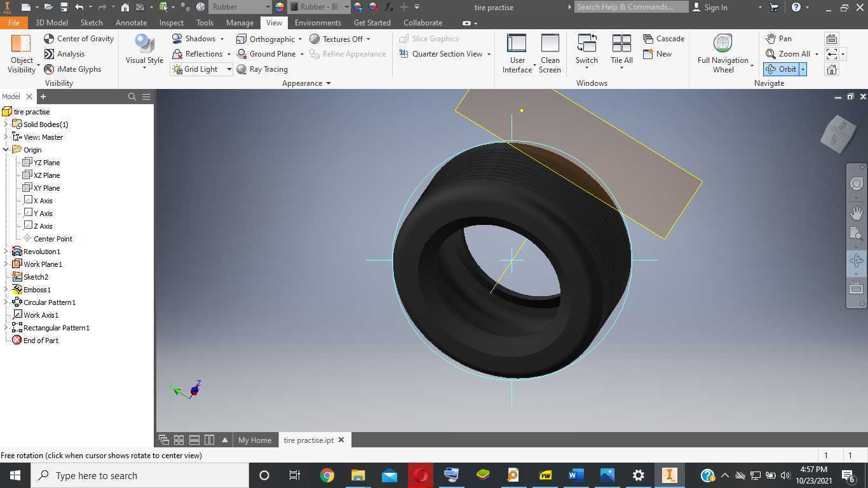The height and width of the screenshot is (488, 868).
Task: Click the Home view icon in title bar
Action: (125, 7)
